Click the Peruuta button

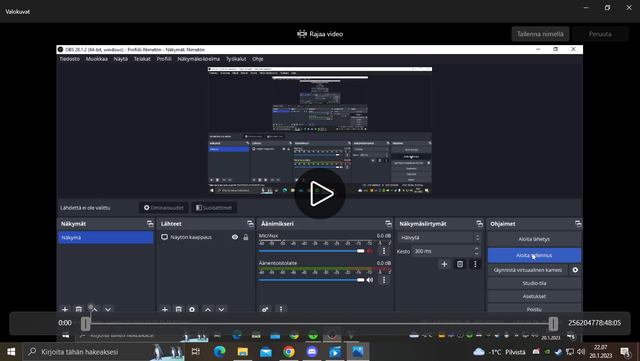coord(600,34)
